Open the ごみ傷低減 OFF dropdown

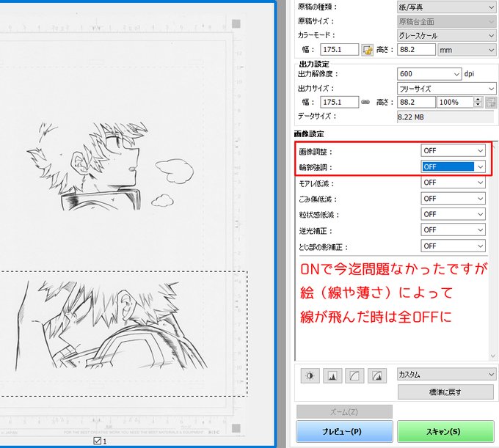pos(454,199)
